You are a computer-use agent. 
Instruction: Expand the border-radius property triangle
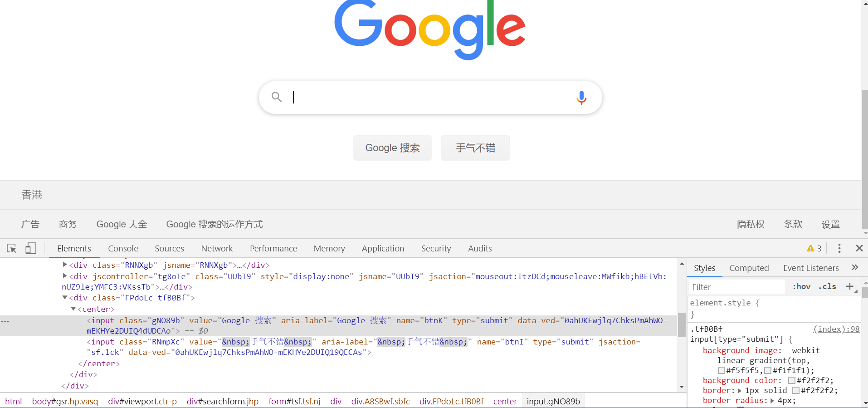pos(772,401)
